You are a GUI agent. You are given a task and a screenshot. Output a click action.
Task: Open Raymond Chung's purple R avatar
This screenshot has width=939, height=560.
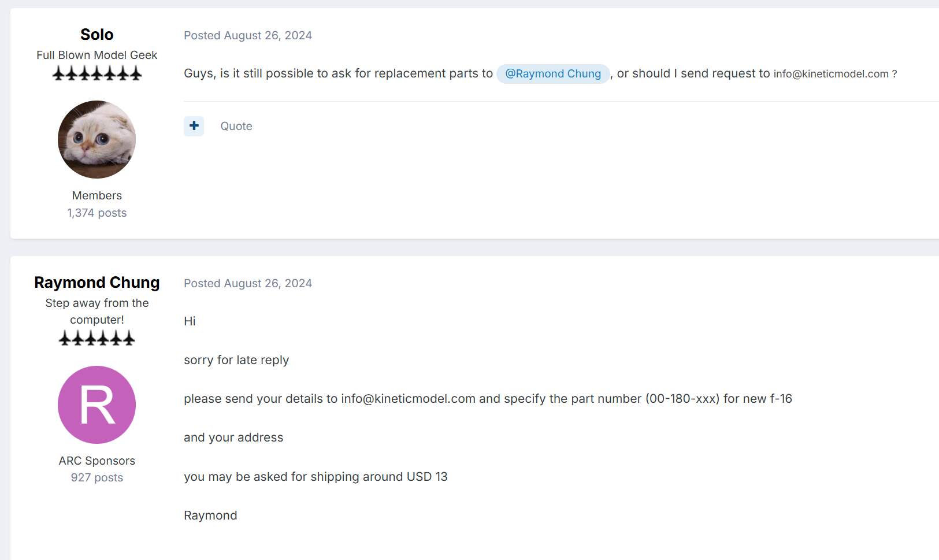[x=97, y=405]
